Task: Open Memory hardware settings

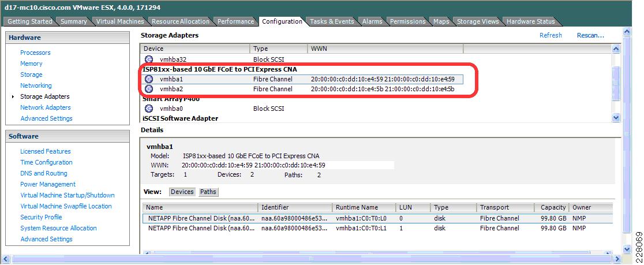Action: (31, 64)
